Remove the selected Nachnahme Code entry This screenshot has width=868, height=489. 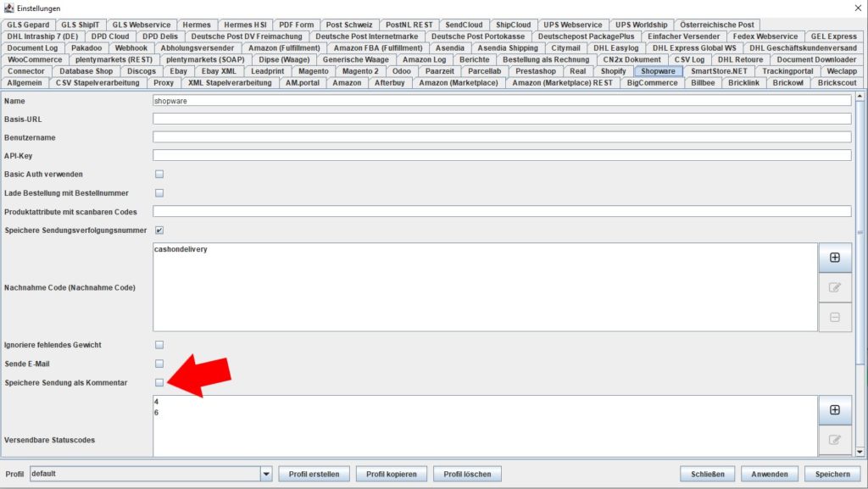pos(835,318)
